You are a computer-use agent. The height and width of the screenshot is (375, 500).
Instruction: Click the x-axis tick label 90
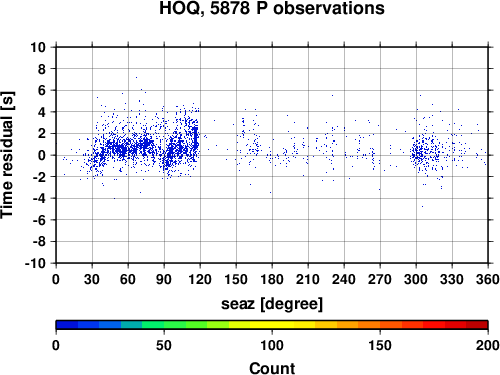coord(164,279)
